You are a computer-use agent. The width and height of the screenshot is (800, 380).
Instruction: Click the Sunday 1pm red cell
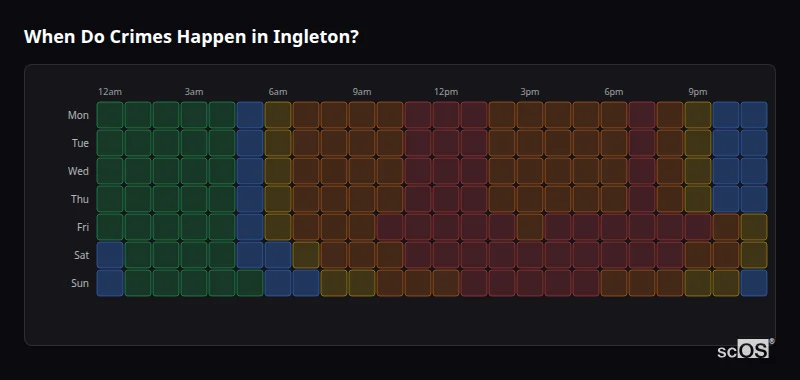coord(474,283)
